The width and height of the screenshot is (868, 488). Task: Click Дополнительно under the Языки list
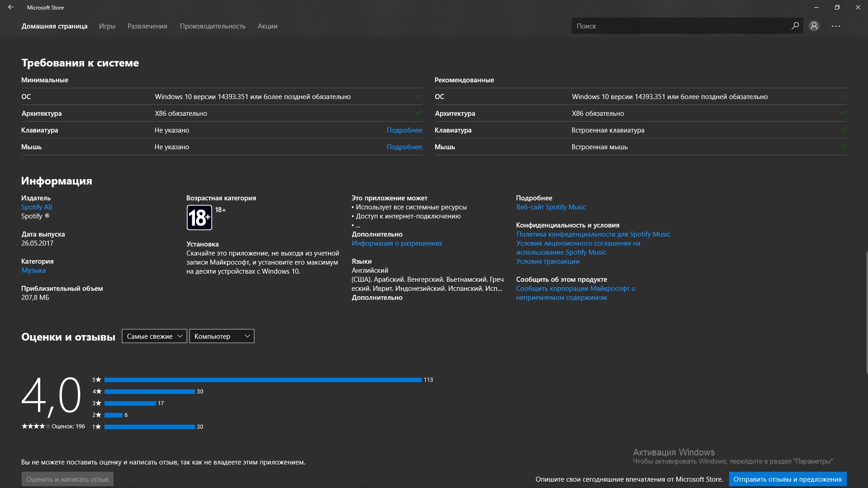377,298
